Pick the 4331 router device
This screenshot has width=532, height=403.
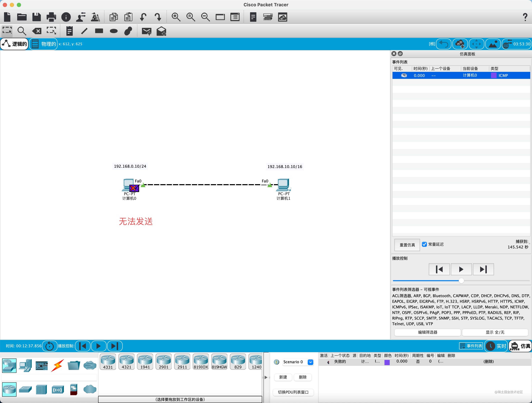(x=108, y=362)
